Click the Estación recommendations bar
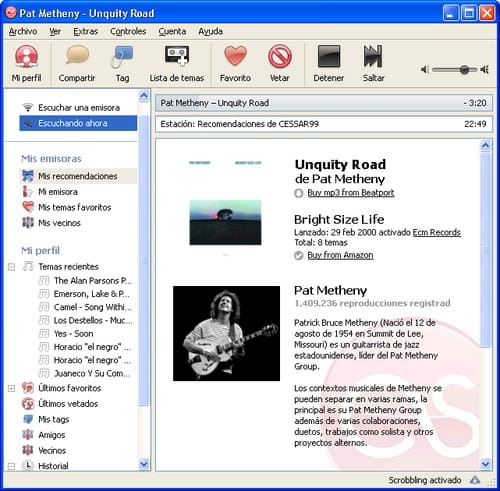Image resolution: width=500 pixels, height=491 pixels. [x=324, y=124]
